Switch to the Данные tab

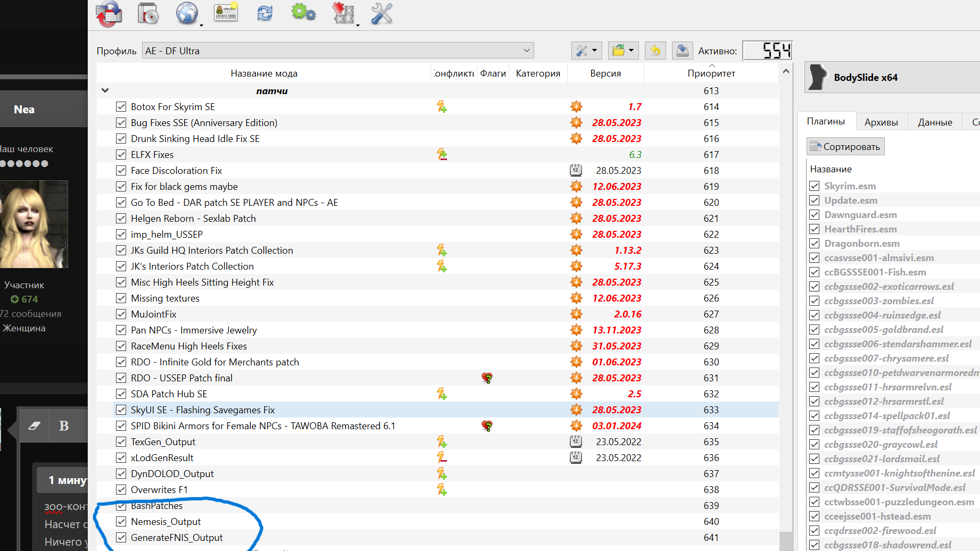pos(935,122)
